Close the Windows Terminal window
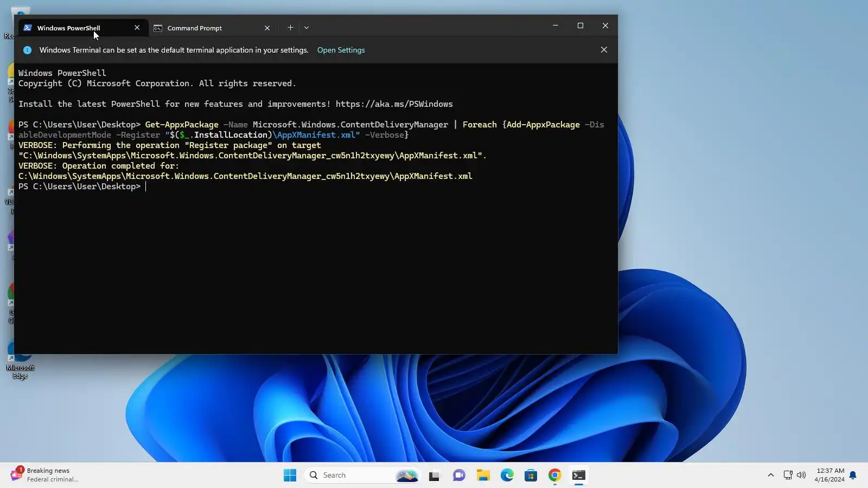Screen dimensions: 868x488 pos(605,25)
